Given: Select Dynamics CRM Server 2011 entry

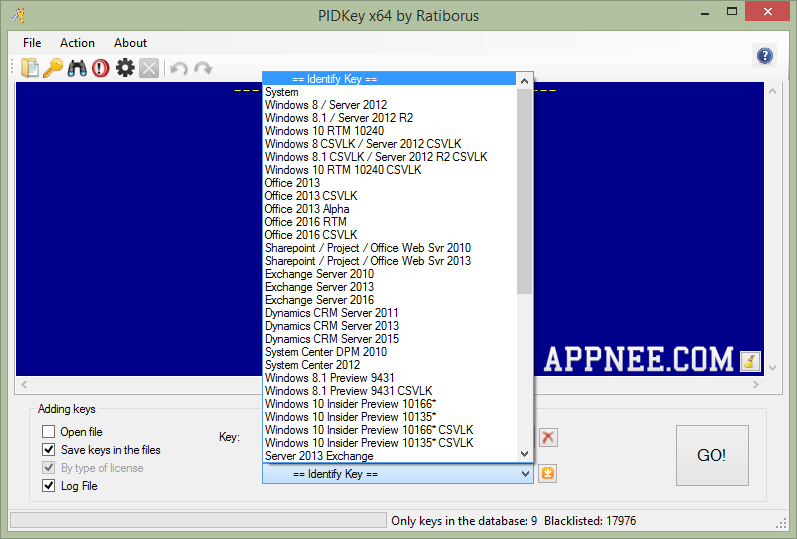Looking at the screenshot, I should click(389, 313).
